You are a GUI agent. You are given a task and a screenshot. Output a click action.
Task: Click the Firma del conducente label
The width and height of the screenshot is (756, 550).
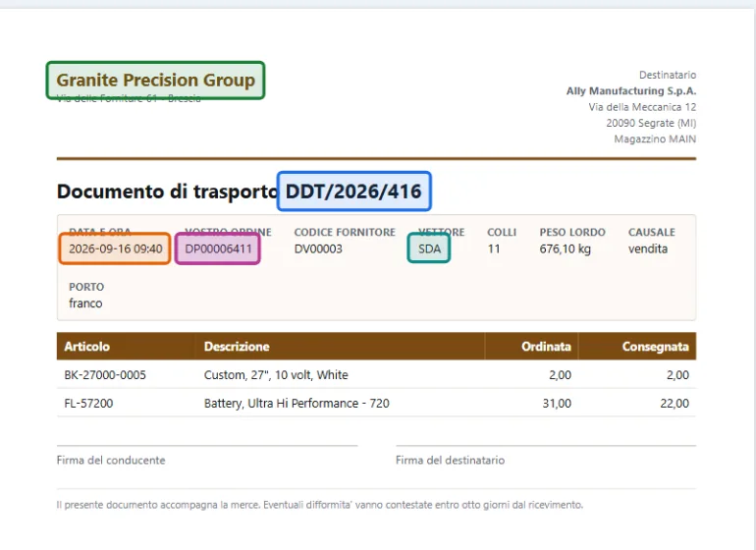[111, 461]
